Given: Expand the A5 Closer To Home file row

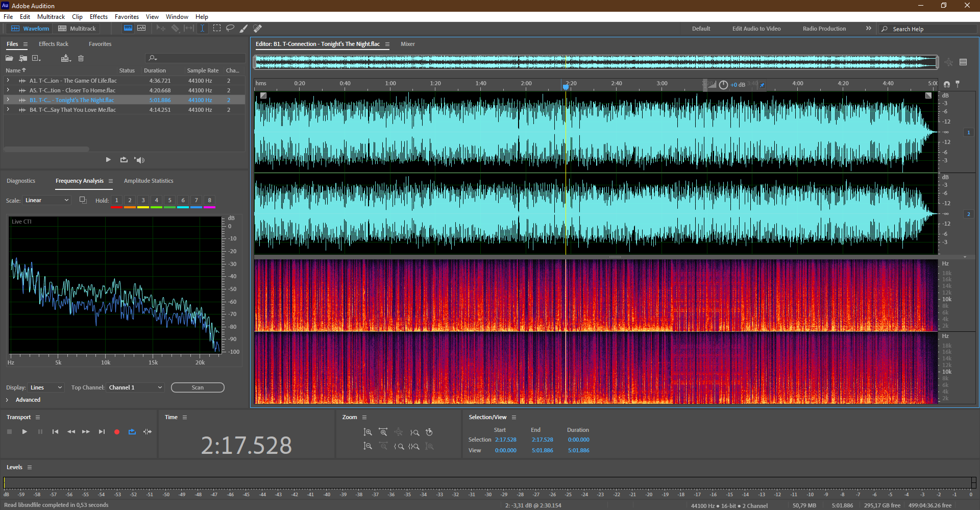Looking at the screenshot, I should (8, 90).
